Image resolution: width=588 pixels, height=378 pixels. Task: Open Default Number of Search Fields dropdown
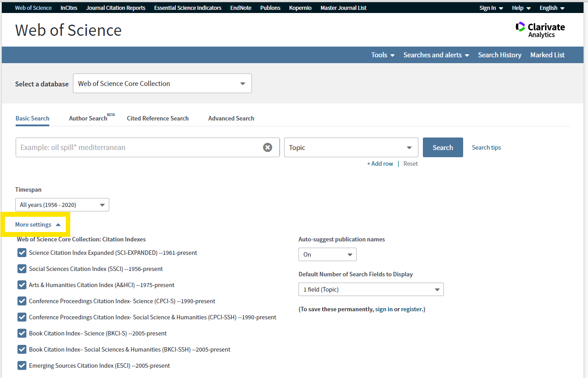tap(371, 289)
